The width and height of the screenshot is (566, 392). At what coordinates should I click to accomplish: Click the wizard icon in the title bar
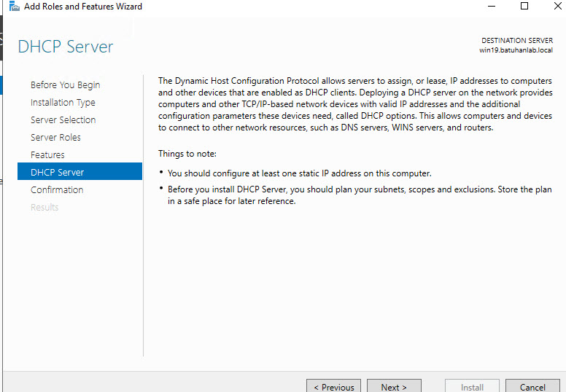click(14, 7)
